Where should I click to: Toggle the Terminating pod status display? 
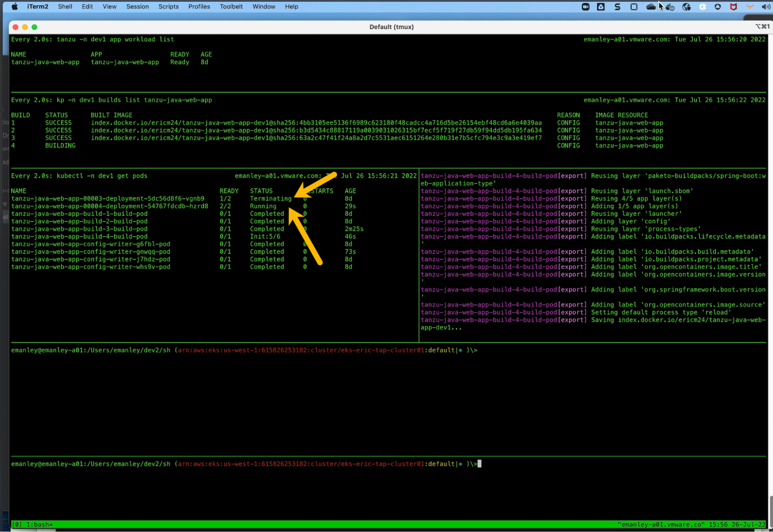tap(270, 198)
